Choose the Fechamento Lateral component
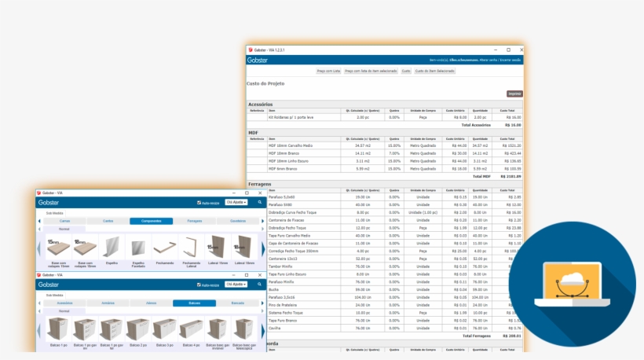Screen dimensions: 644x360 coord(191,248)
